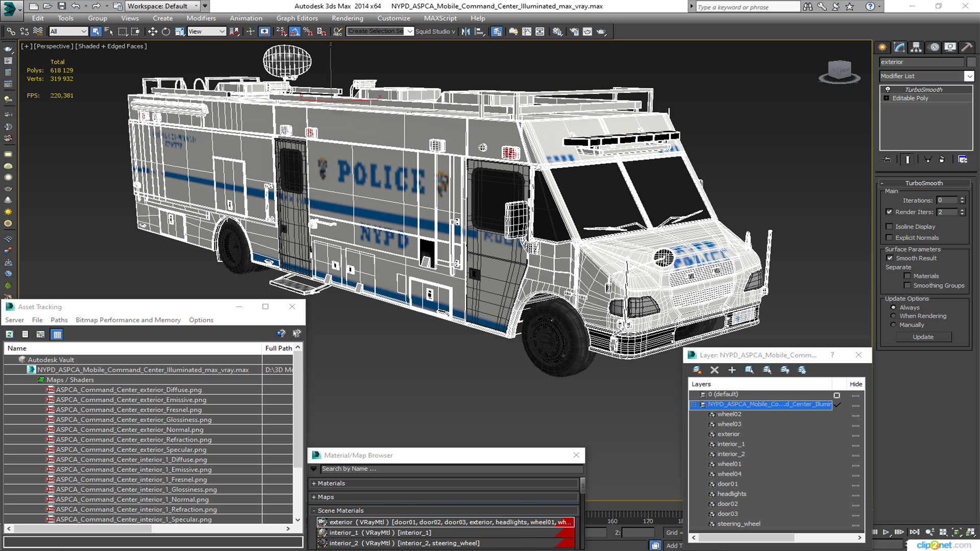Click Add Selected Objects plus icon in Layer dialog
Image resolution: width=980 pixels, height=551 pixels.
(732, 370)
